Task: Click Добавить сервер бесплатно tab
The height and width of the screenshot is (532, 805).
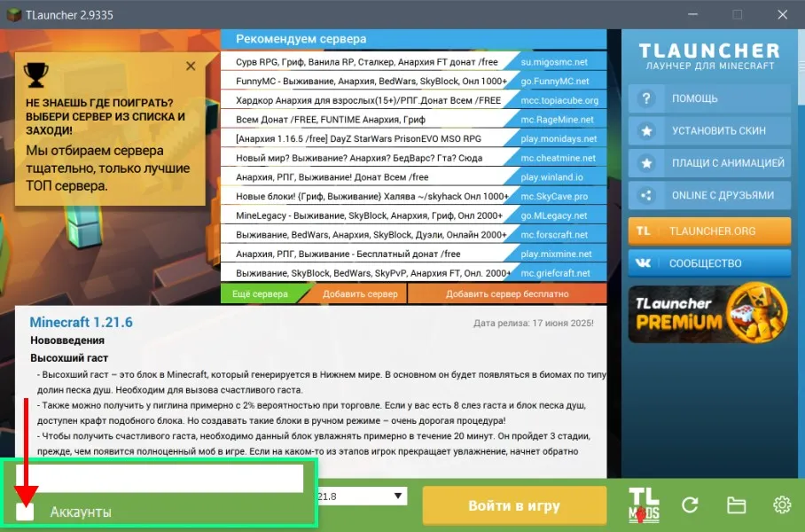Action: click(x=507, y=293)
